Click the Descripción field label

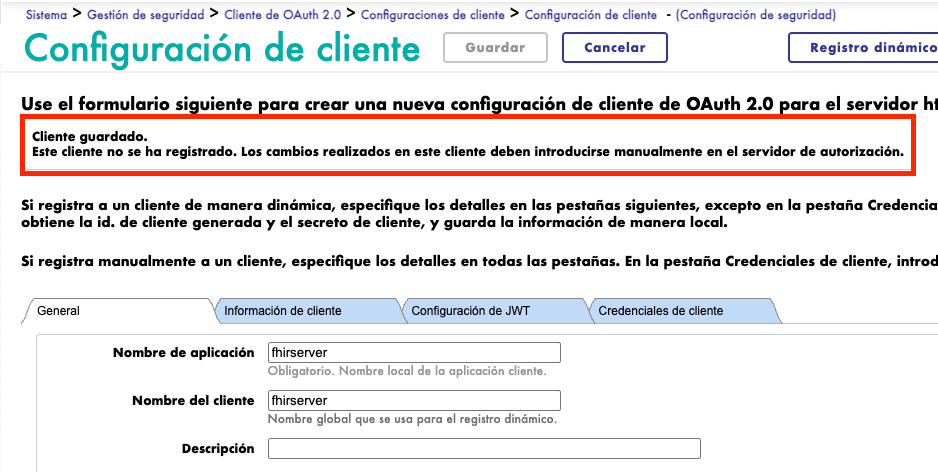coord(218,448)
